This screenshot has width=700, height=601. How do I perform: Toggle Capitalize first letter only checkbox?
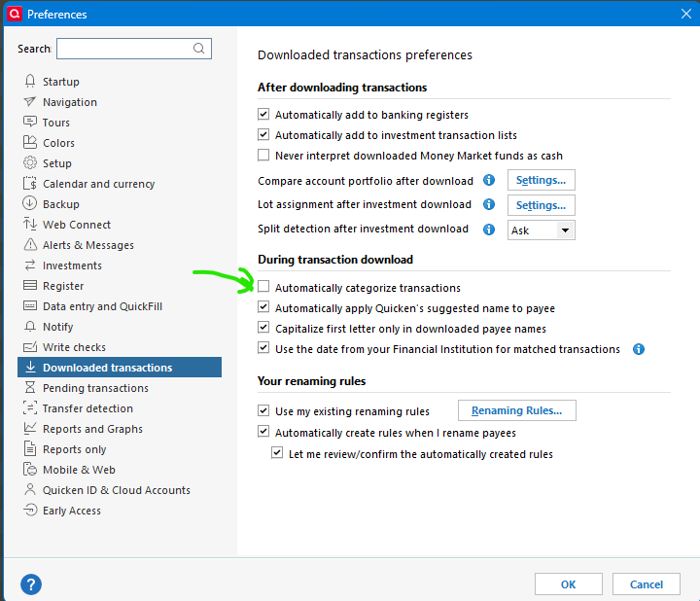click(x=263, y=328)
